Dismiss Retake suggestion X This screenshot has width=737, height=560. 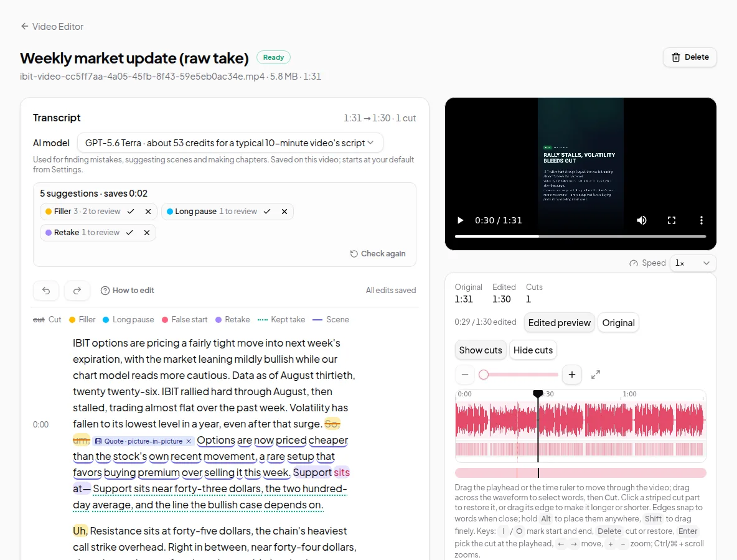tap(147, 233)
